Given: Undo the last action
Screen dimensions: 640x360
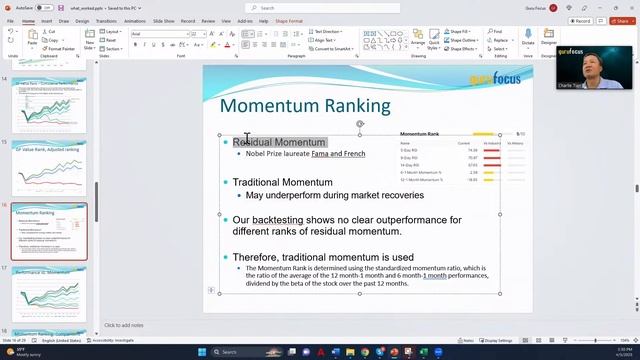Looking at the screenshot, I should (11, 31).
